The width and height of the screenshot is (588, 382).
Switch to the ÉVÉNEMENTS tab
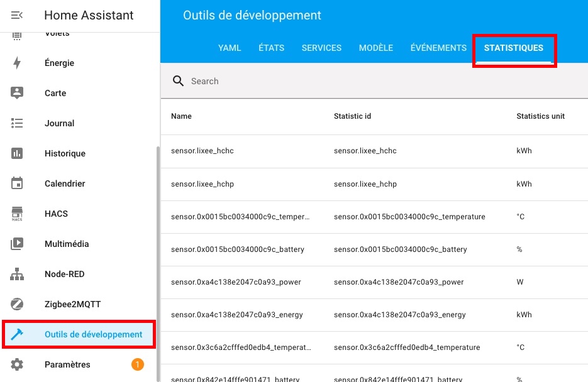coord(438,48)
